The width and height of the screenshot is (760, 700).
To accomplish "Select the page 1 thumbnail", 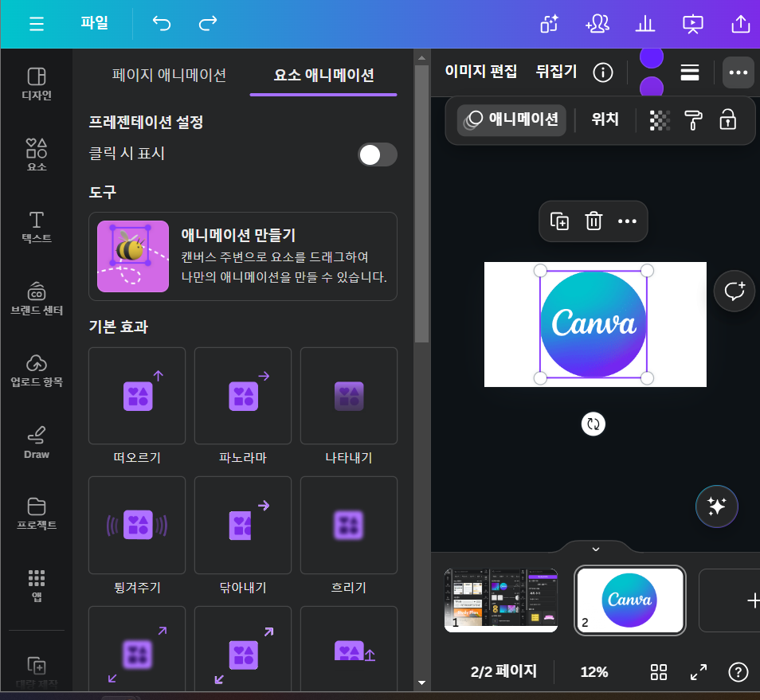I will (500, 600).
